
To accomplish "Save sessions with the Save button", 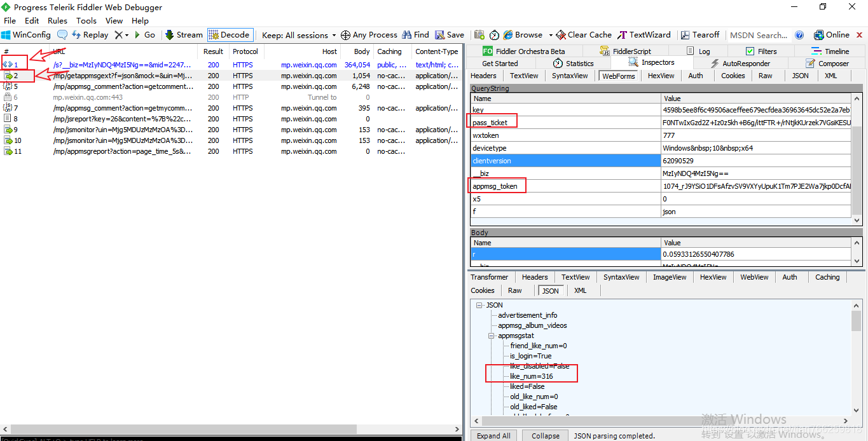I will [450, 35].
